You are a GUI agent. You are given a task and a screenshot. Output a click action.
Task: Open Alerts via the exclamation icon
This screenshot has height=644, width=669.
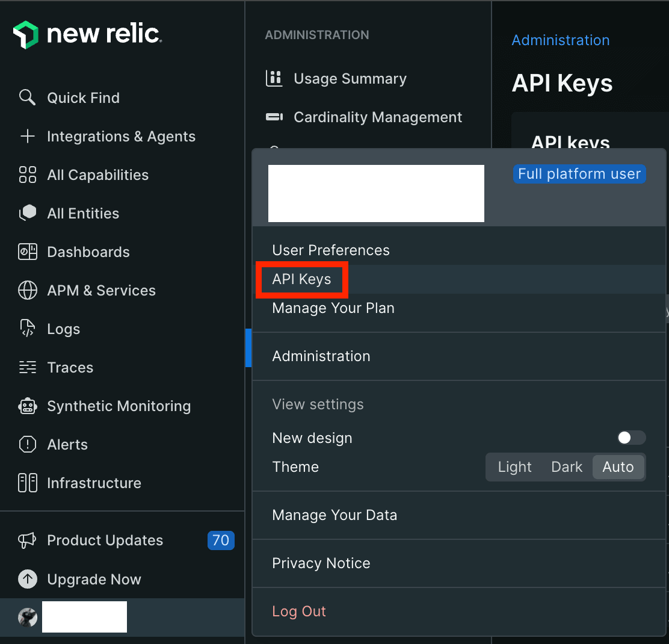point(28,444)
